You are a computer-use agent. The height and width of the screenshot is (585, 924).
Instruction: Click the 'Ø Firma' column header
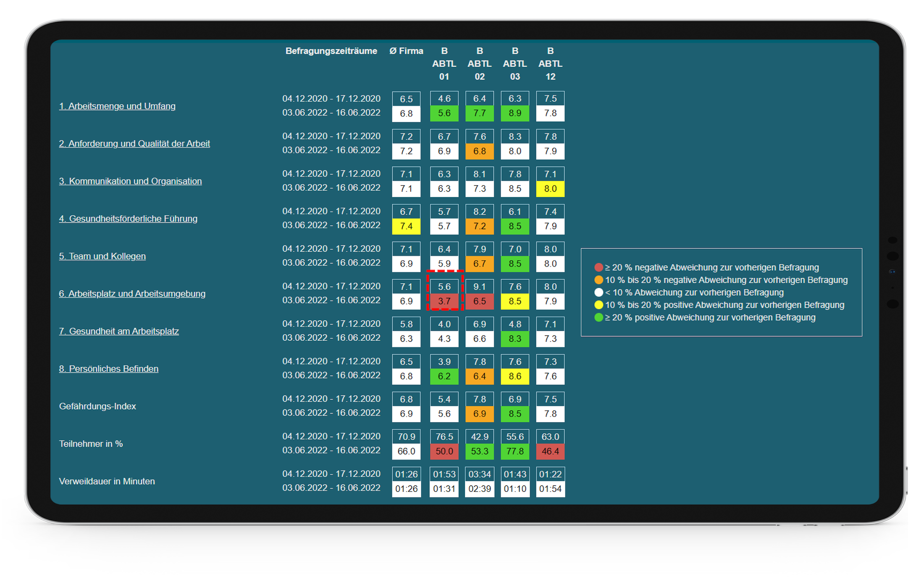tap(406, 51)
